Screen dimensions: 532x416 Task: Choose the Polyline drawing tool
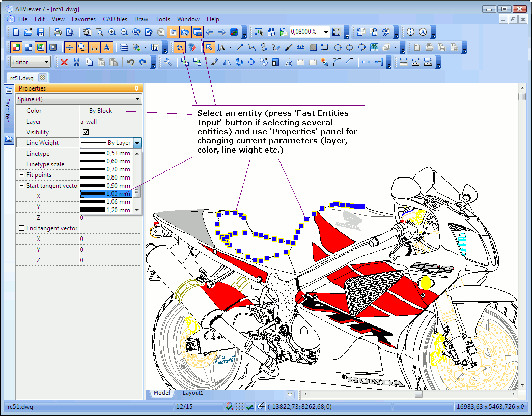click(251, 47)
